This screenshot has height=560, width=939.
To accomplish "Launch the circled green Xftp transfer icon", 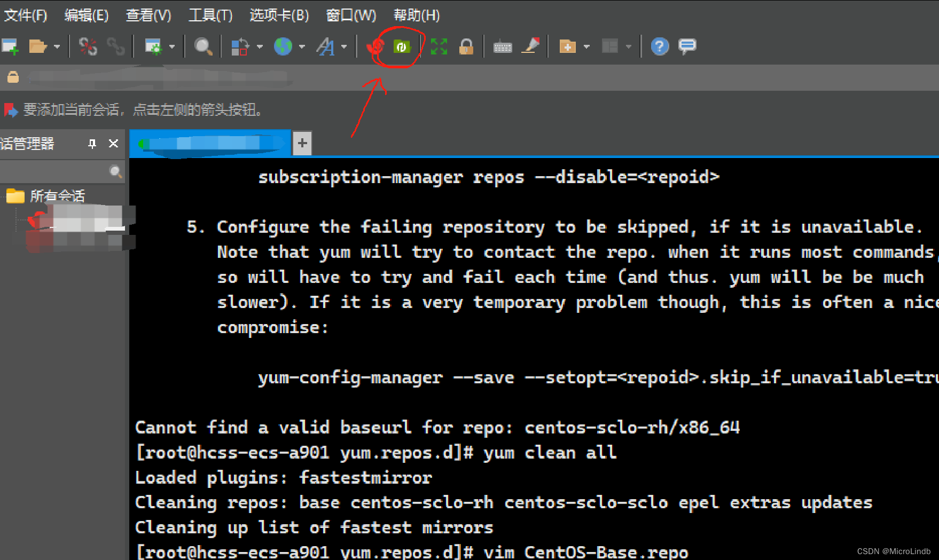I will (x=402, y=46).
